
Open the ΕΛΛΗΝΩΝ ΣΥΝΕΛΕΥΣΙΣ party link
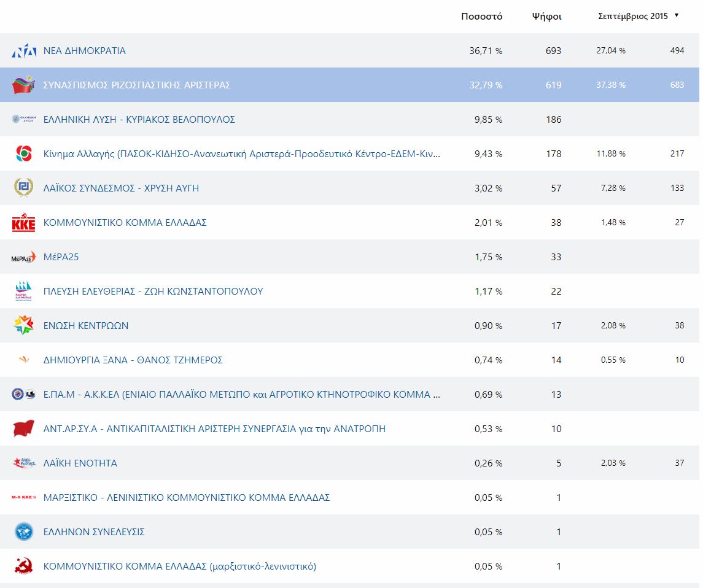pos(94,532)
